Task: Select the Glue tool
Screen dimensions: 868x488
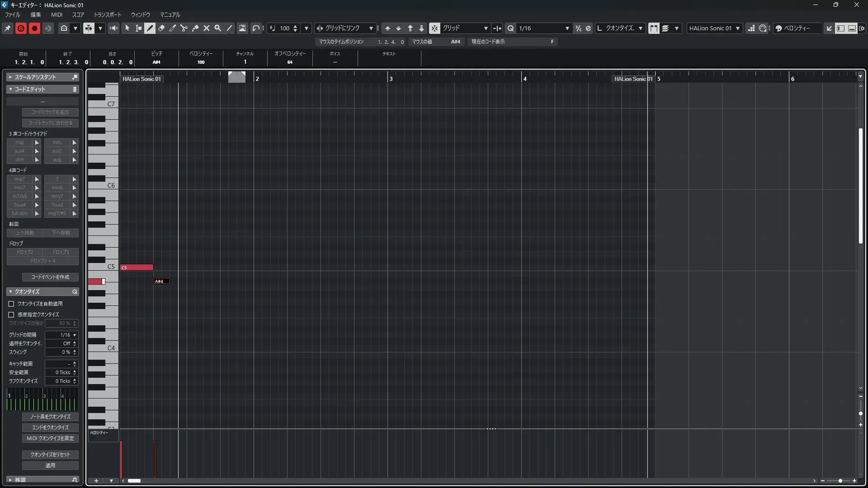Action: (195, 28)
